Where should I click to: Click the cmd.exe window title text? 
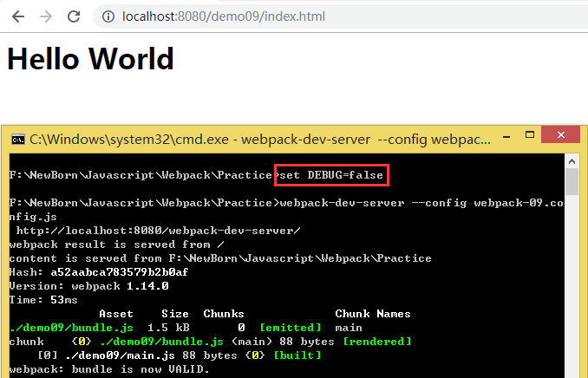pos(260,140)
